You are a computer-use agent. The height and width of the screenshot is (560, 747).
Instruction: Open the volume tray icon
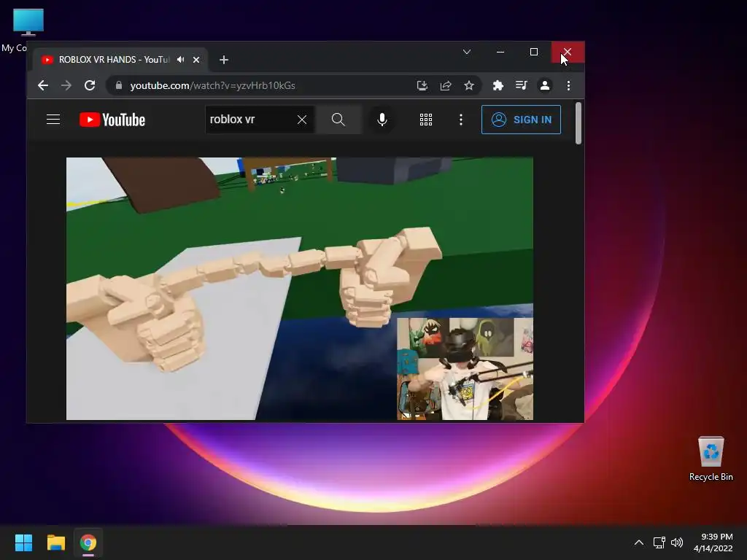677,542
